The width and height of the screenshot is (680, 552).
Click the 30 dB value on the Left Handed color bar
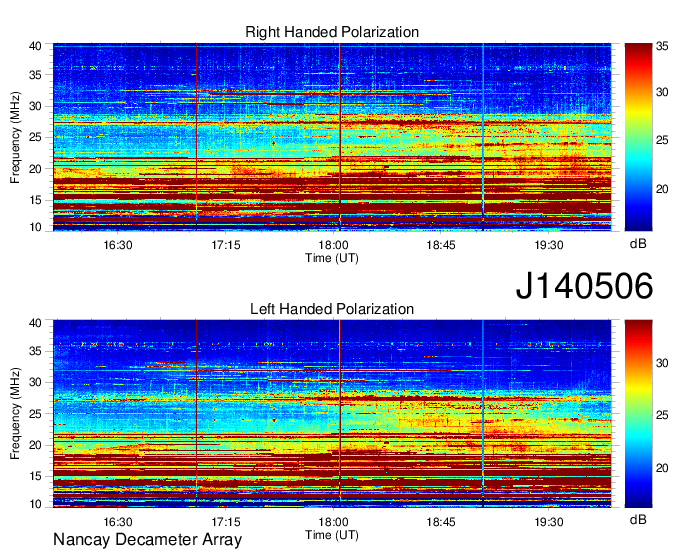click(x=662, y=363)
